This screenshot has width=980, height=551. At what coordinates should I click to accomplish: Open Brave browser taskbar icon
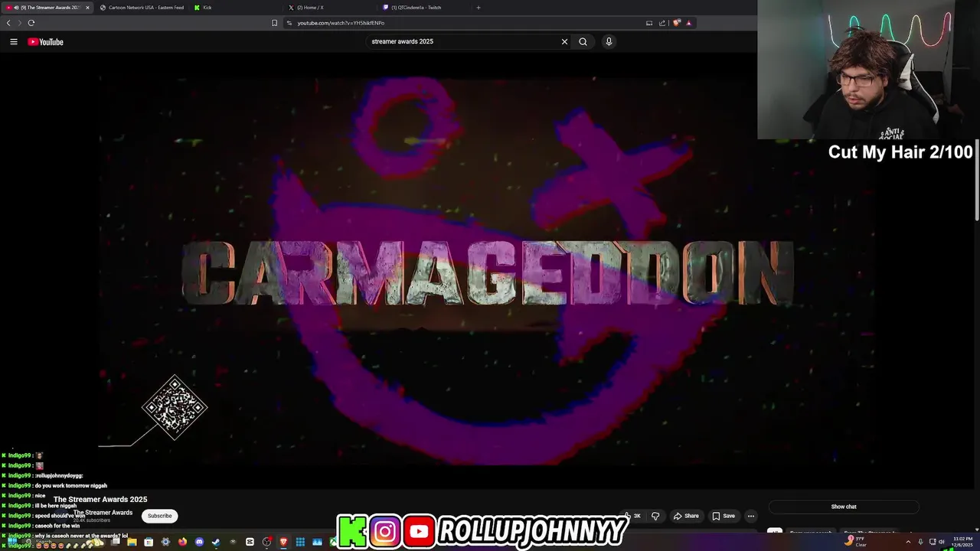click(x=283, y=542)
